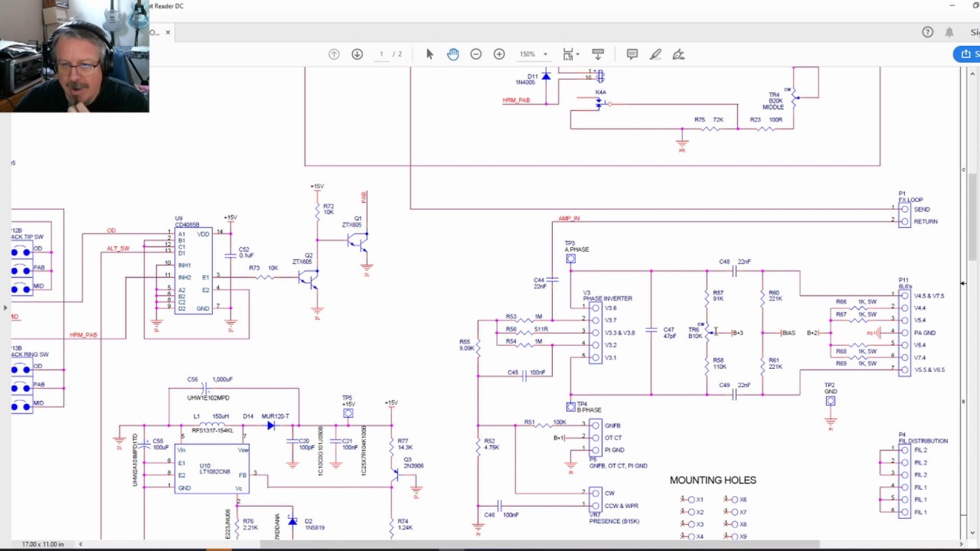
Task: Expand the left navigation pane arrow
Action: 5,308
